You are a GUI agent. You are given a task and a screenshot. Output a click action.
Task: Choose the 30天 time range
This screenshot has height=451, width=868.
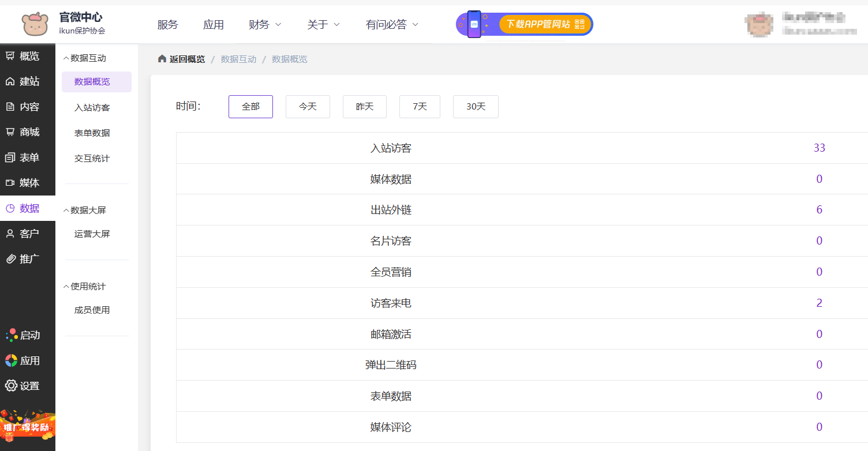[x=476, y=107]
